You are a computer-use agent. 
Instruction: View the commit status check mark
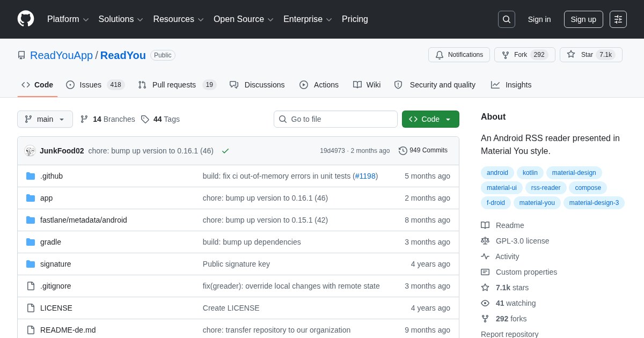point(225,151)
